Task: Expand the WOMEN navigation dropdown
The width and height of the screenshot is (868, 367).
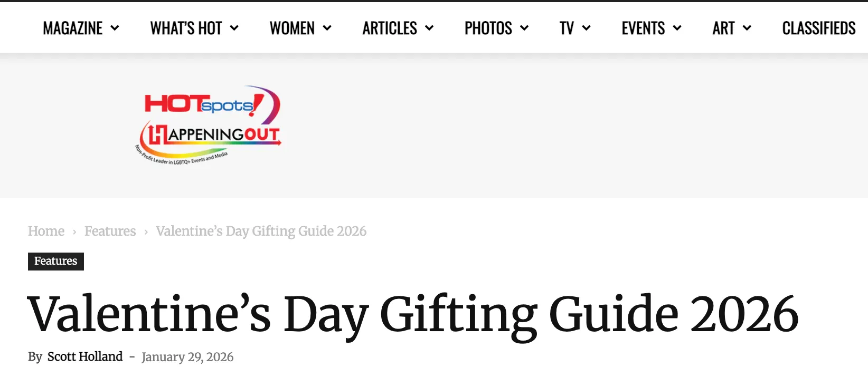Action: pyautogui.click(x=327, y=28)
